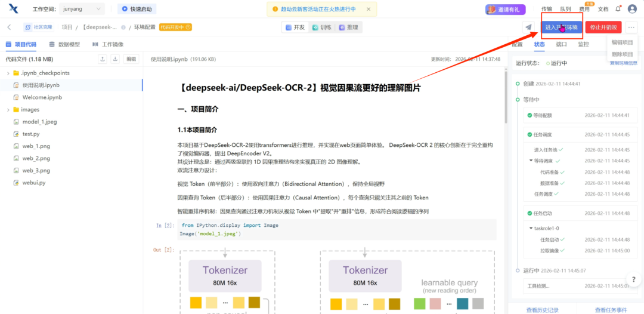
Task: Click the 社区克隆 tag
Action: coord(39,27)
